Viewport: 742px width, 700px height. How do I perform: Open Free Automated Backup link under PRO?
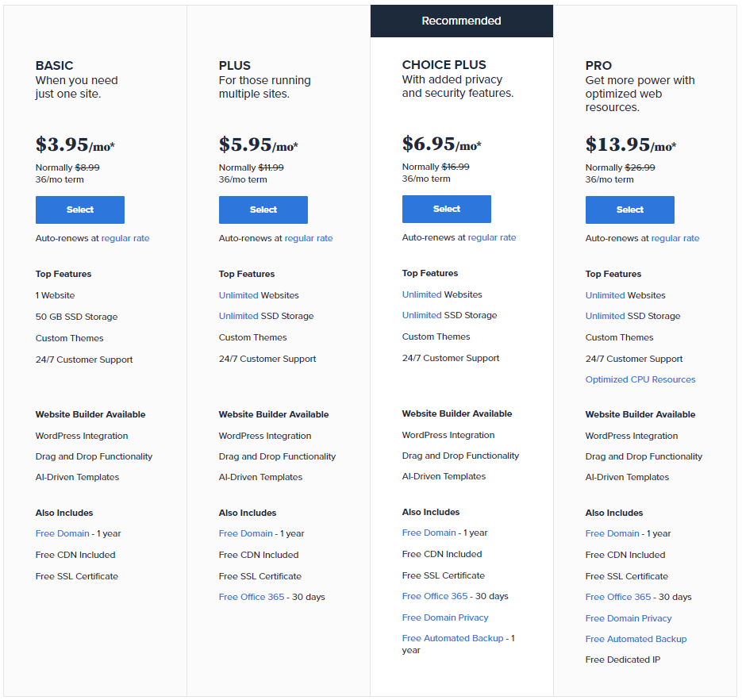636,638
